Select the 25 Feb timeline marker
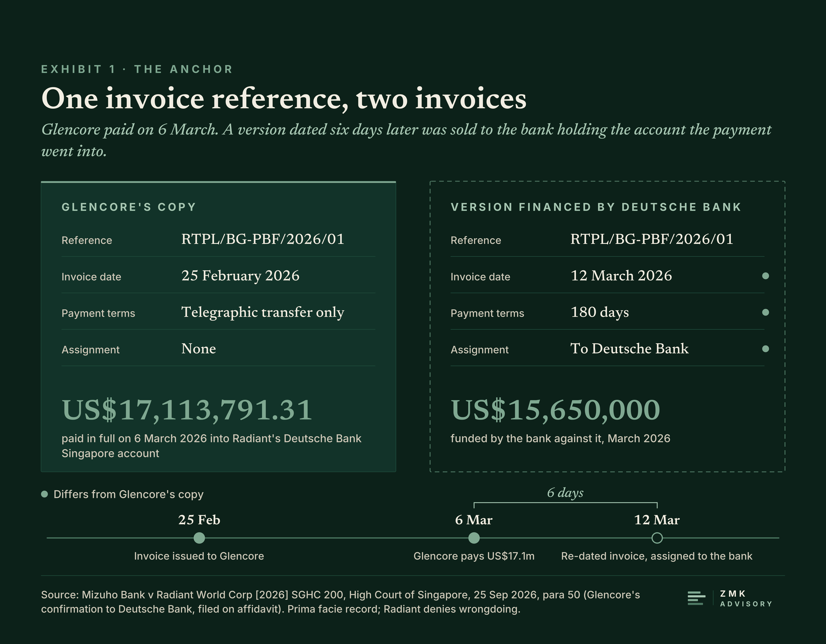 [199, 538]
